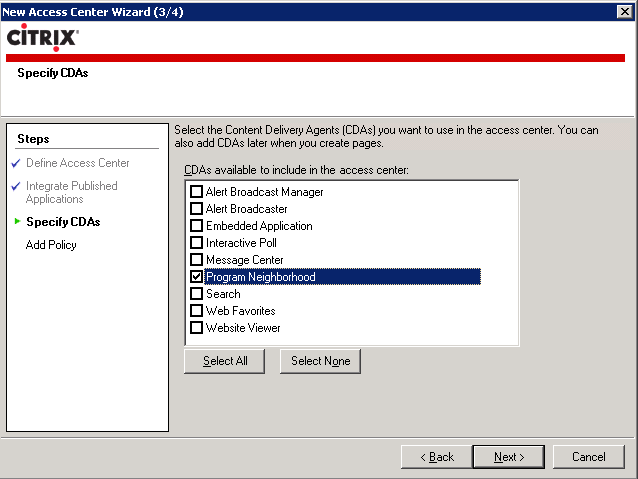Tick the Website Viewer checkbox
The image size is (638, 479).
[x=197, y=328]
